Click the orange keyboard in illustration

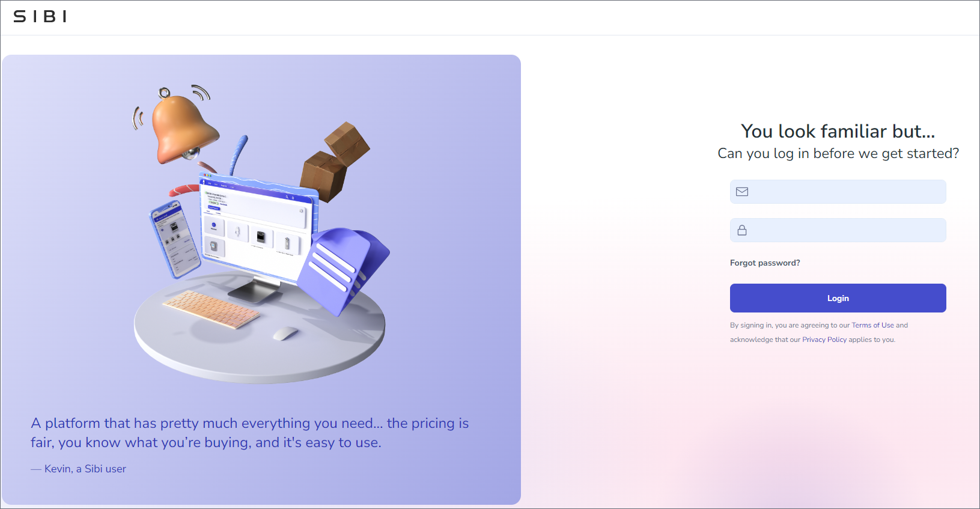pos(212,309)
